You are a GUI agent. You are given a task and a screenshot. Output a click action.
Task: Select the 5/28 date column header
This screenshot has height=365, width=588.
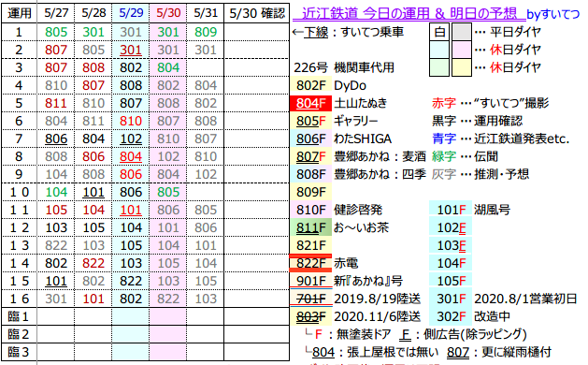pos(93,13)
